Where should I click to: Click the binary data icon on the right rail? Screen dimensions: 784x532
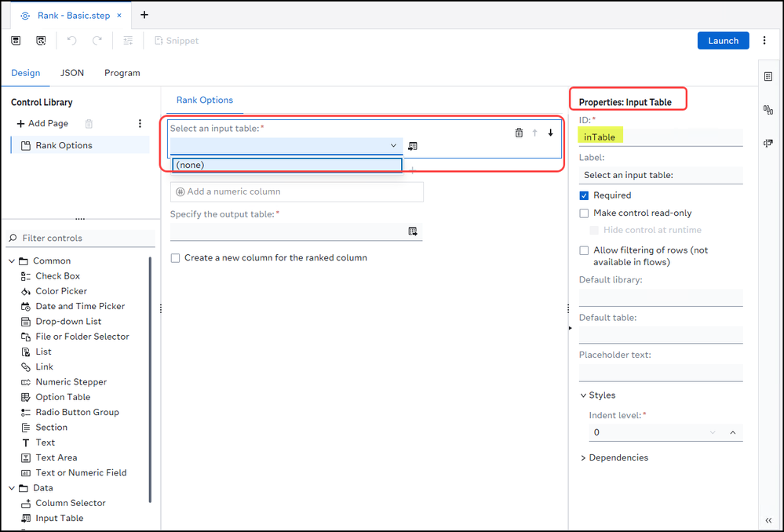(768, 110)
